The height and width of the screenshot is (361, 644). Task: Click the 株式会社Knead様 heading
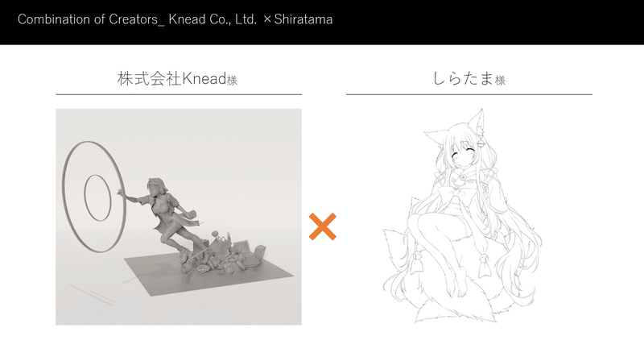point(177,78)
